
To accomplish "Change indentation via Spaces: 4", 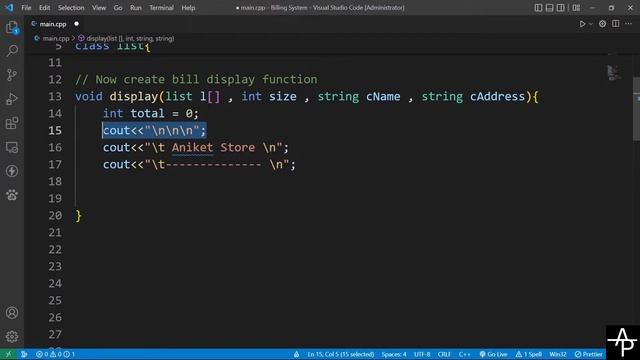I will pyautogui.click(x=394, y=354).
